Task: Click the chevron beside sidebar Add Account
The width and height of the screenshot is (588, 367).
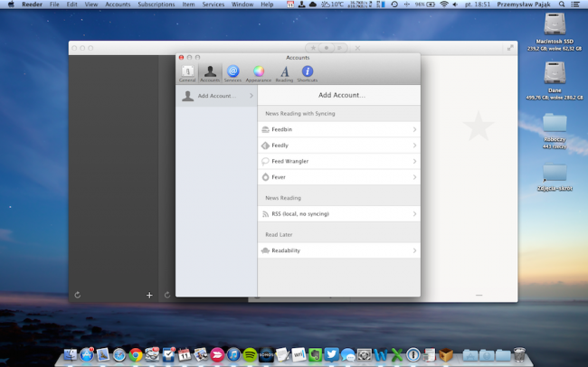Action: (251, 96)
